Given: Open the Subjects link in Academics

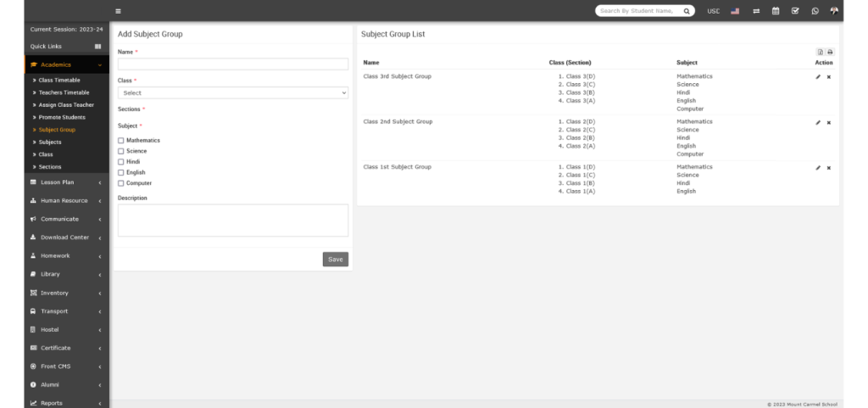Looking at the screenshot, I should point(50,142).
